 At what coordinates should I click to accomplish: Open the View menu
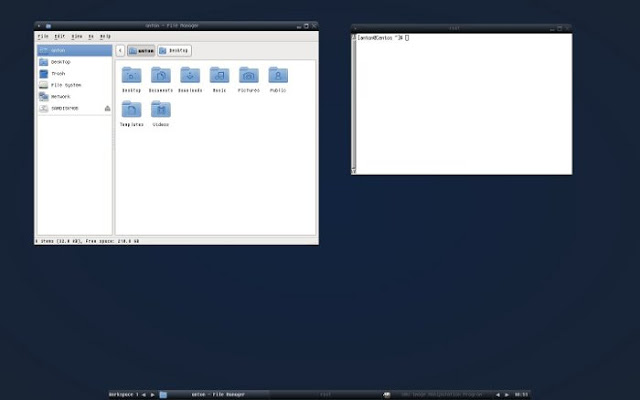pos(77,36)
